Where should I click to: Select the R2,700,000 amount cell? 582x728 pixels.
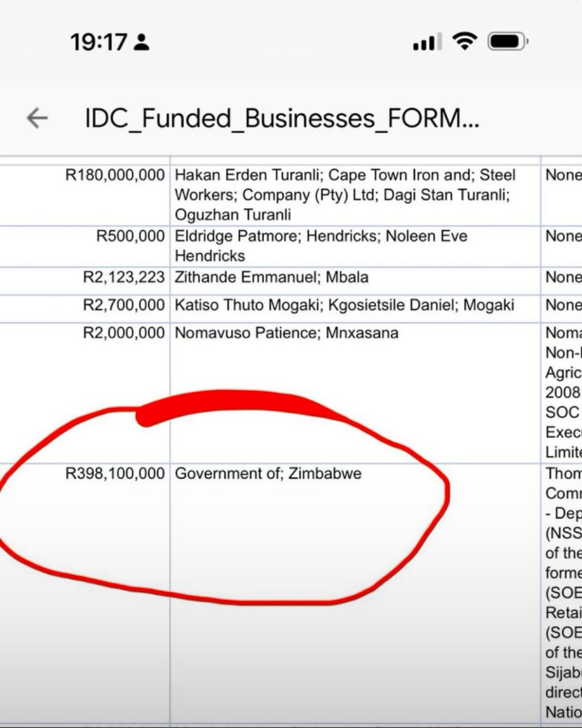click(85, 308)
